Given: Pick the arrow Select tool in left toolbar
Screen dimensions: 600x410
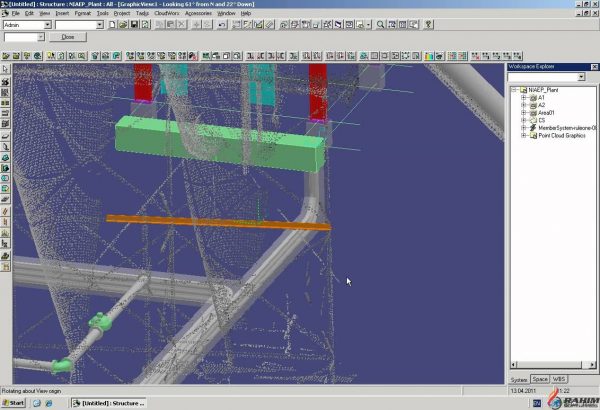Looking at the screenshot, I should coord(5,69).
